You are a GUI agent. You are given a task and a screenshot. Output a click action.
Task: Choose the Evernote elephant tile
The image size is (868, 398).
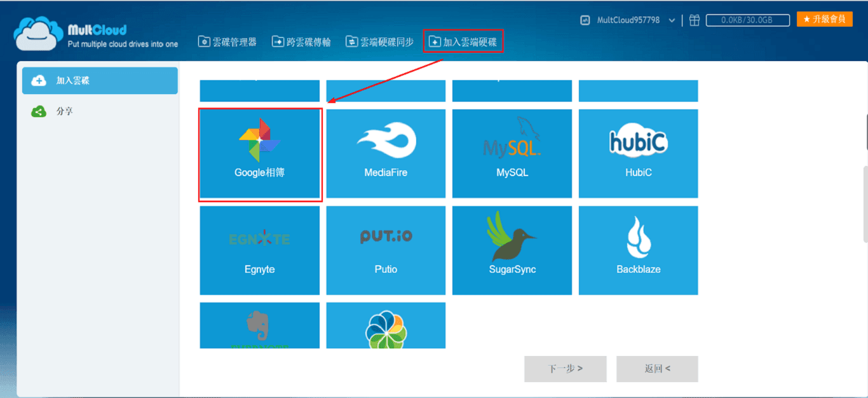pos(260,326)
